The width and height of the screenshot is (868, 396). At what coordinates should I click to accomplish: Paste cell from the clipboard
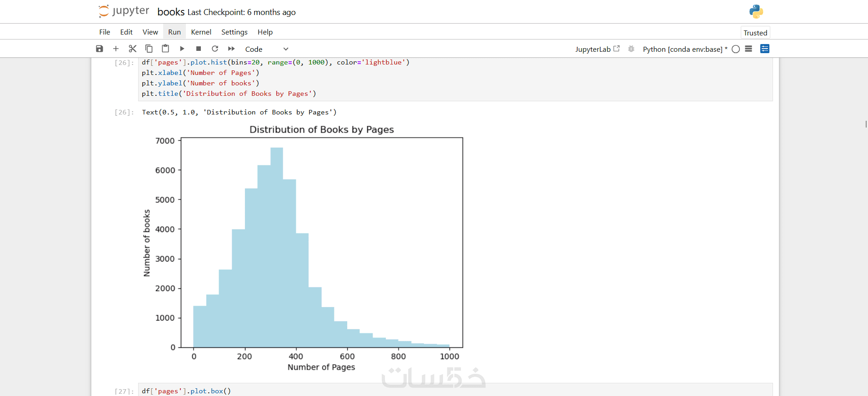pyautogui.click(x=165, y=49)
